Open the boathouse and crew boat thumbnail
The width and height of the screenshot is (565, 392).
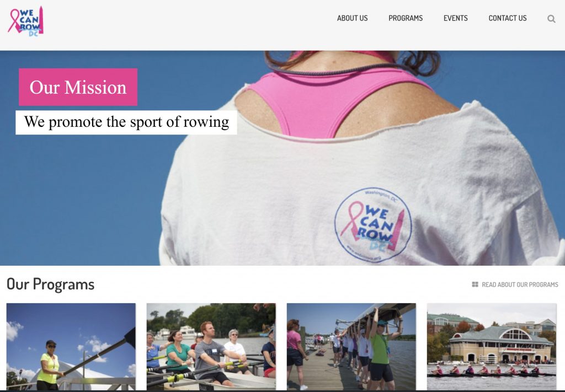coord(492,347)
